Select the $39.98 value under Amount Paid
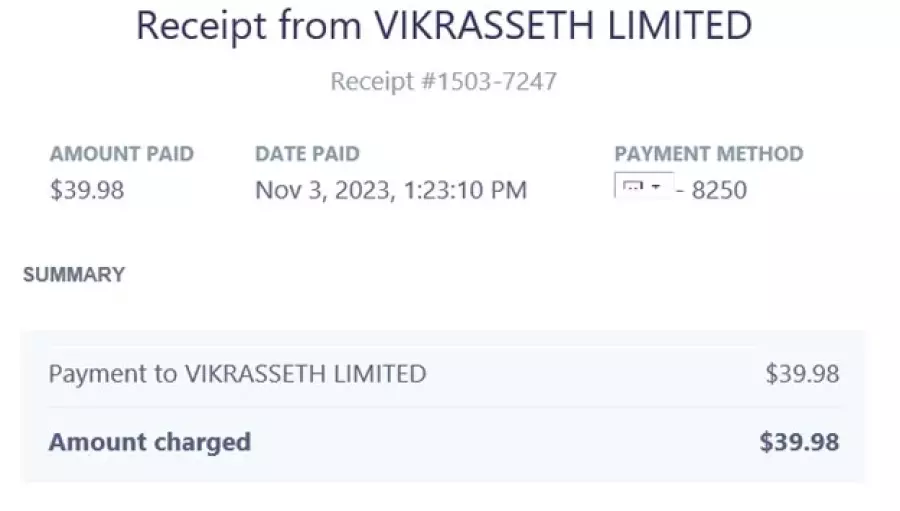Image resolution: width=900 pixels, height=511 pixels. [87, 190]
